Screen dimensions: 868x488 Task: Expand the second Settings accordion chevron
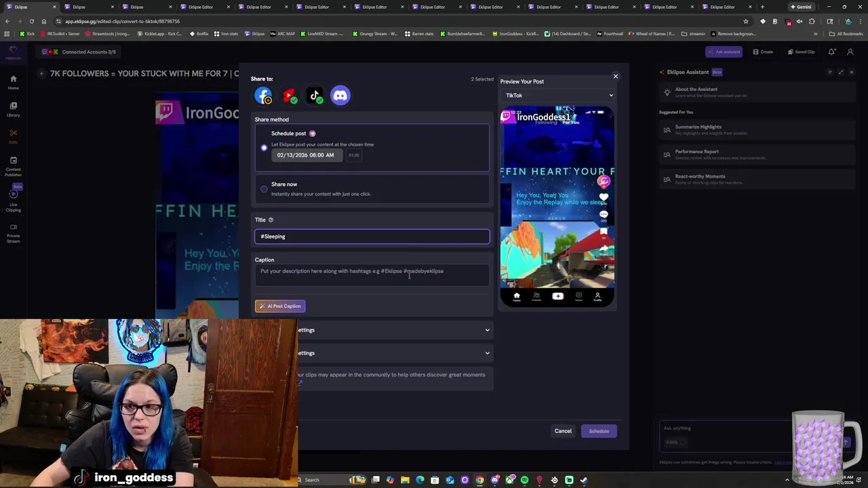(487, 353)
